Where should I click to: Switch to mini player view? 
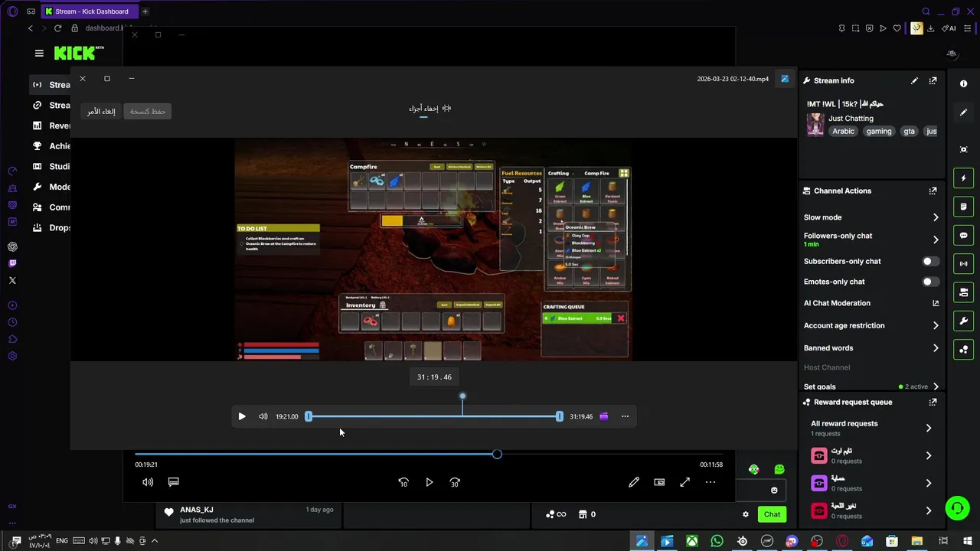pyautogui.click(x=659, y=482)
